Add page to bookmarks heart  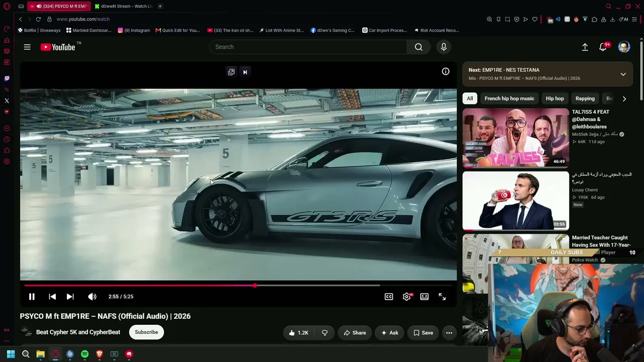click(x=535, y=19)
